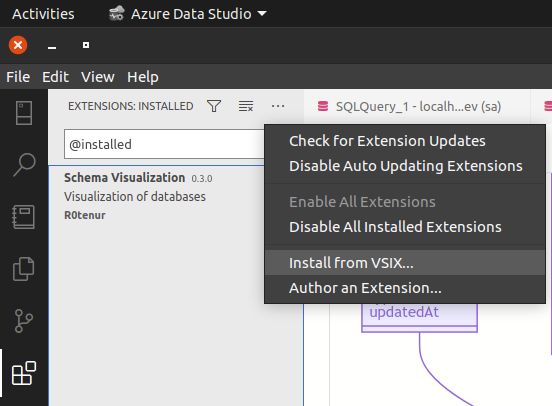Clear extensions search results icon
The width and height of the screenshot is (552, 406).
pos(246,106)
